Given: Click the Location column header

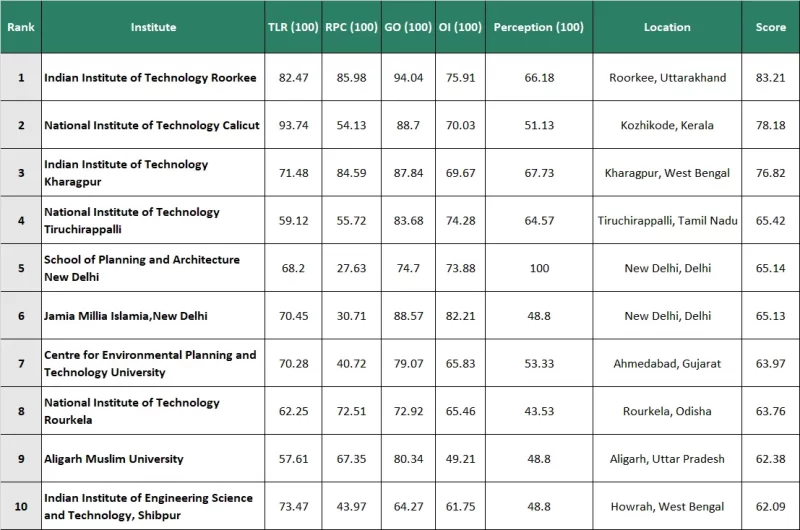Looking at the screenshot, I should click(667, 27).
